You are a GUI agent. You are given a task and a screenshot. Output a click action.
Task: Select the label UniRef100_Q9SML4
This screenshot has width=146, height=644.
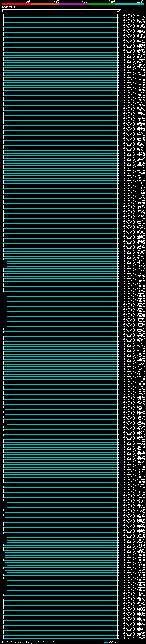pyautogui.click(x=134, y=259)
